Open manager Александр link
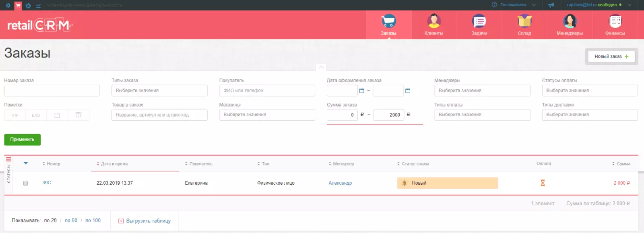The image size is (644, 233). pos(340,183)
